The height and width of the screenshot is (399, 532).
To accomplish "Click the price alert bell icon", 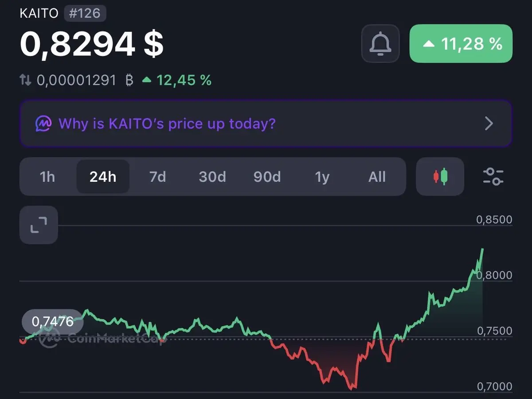I will click(x=380, y=43).
